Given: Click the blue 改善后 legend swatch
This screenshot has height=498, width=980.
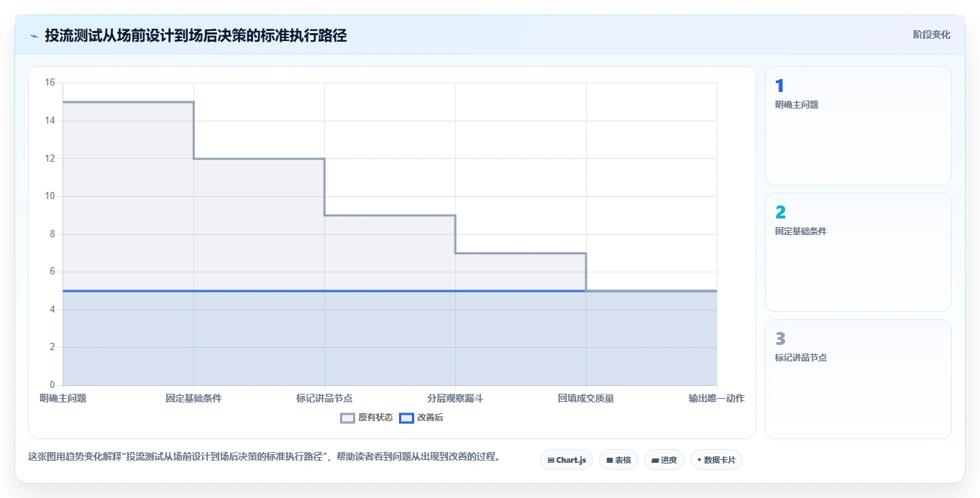Looking at the screenshot, I should pyautogui.click(x=407, y=418).
